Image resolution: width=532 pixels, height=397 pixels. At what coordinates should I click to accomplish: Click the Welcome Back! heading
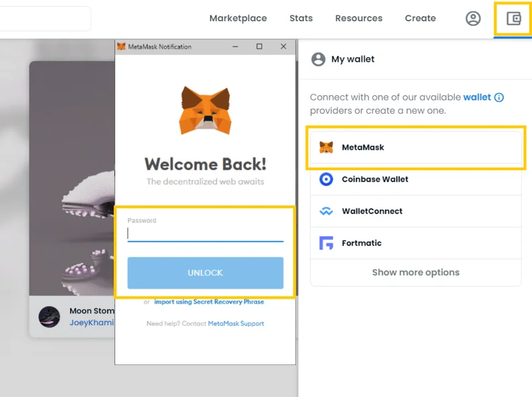click(205, 164)
